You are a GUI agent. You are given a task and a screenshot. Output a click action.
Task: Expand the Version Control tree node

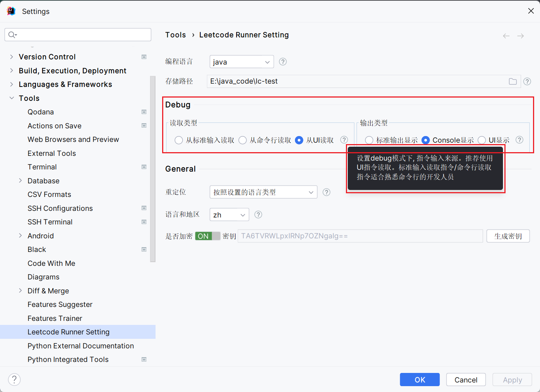(11, 57)
